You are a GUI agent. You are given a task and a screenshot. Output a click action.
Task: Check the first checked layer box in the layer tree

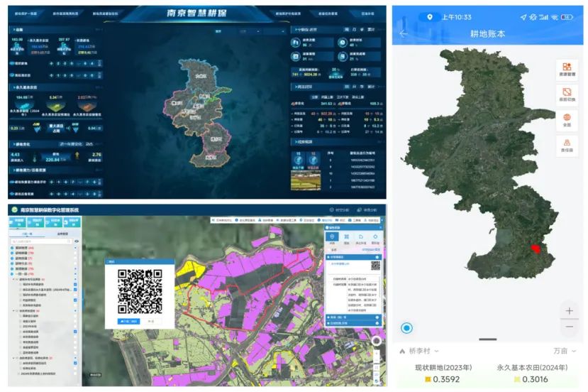click(75, 285)
